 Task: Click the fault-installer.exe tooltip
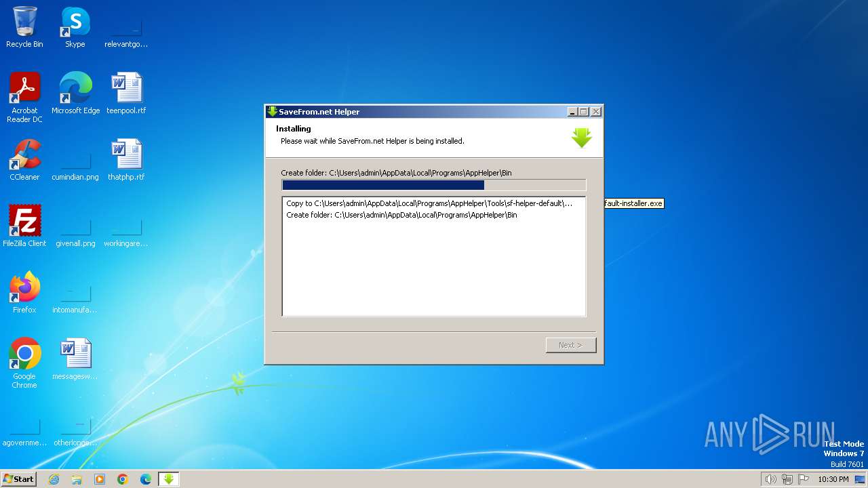tap(633, 203)
